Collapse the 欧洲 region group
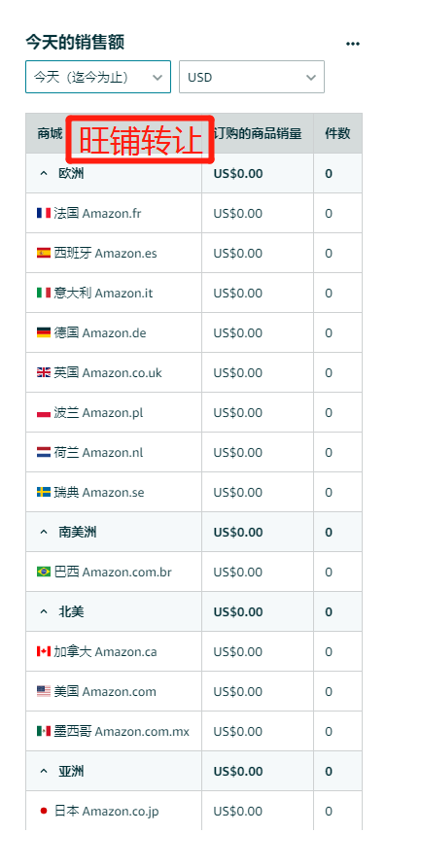The width and height of the screenshot is (421, 868). (x=44, y=174)
